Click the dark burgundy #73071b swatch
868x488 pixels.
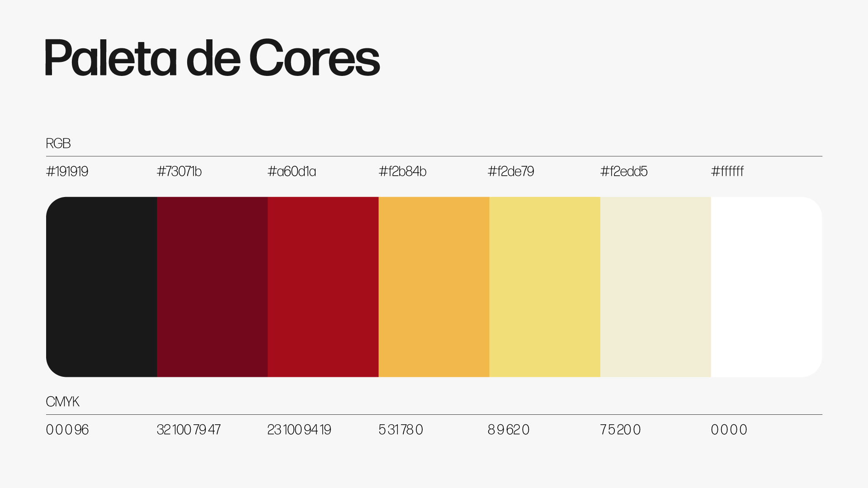click(x=212, y=286)
